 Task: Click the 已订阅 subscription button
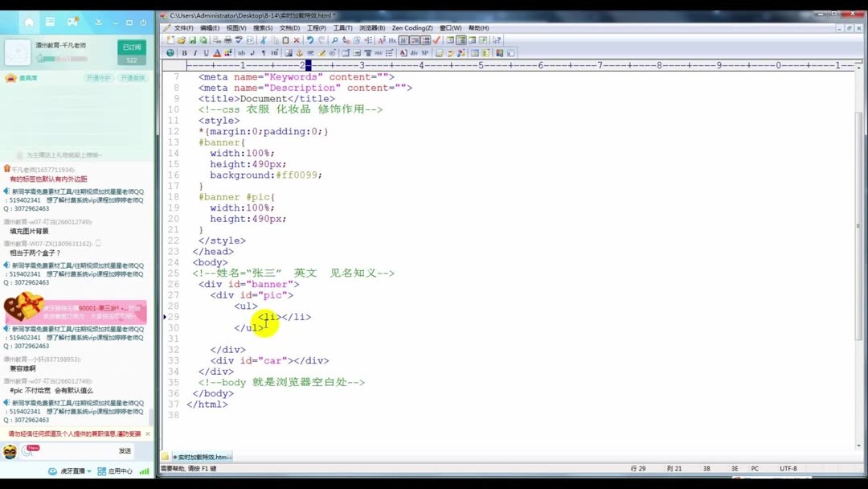click(x=131, y=47)
